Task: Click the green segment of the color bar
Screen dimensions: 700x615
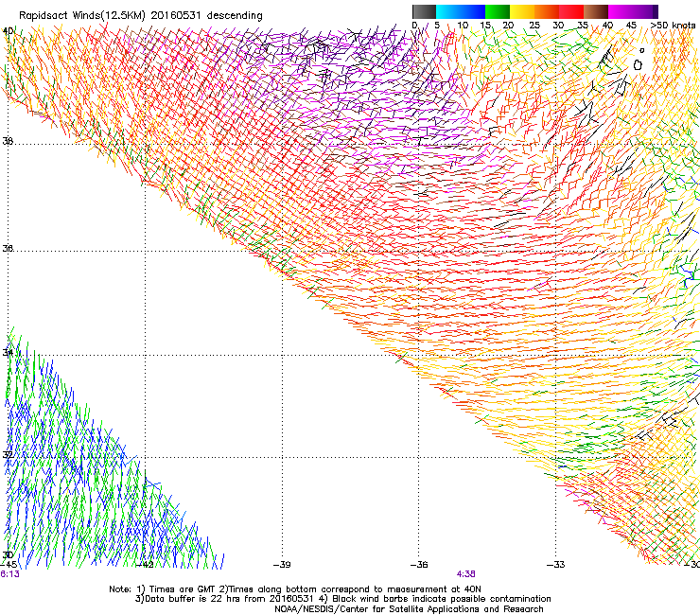Action: pyautogui.click(x=498, y=11)
